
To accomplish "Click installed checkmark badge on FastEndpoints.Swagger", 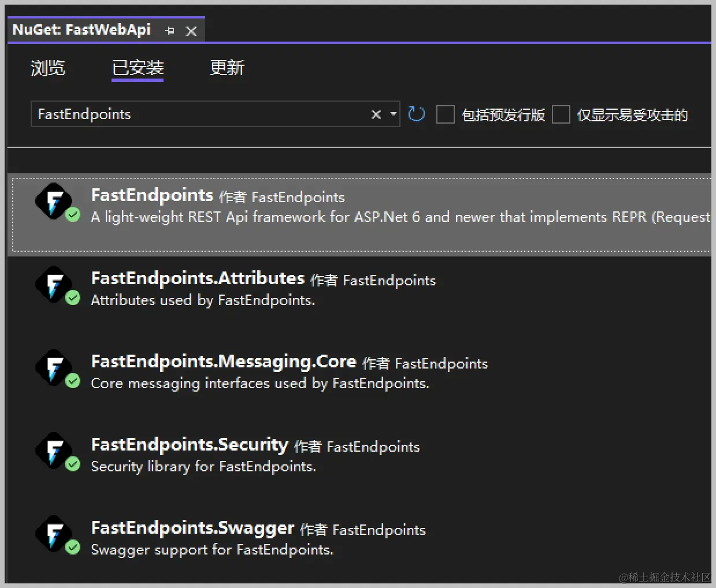I will [73, 548].
